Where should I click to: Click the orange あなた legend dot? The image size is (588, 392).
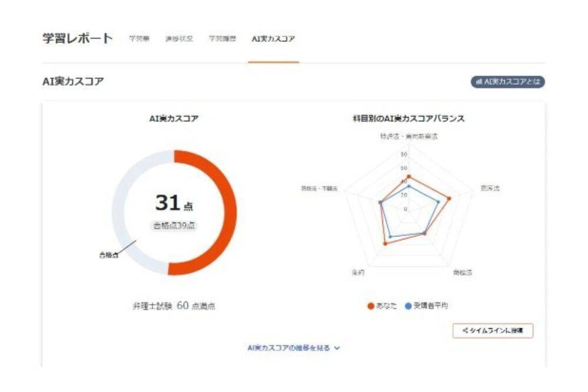coord(371,306)
